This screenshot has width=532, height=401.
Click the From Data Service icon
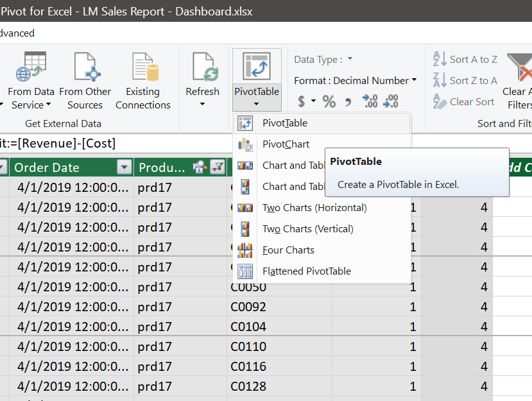coord(30,67)
